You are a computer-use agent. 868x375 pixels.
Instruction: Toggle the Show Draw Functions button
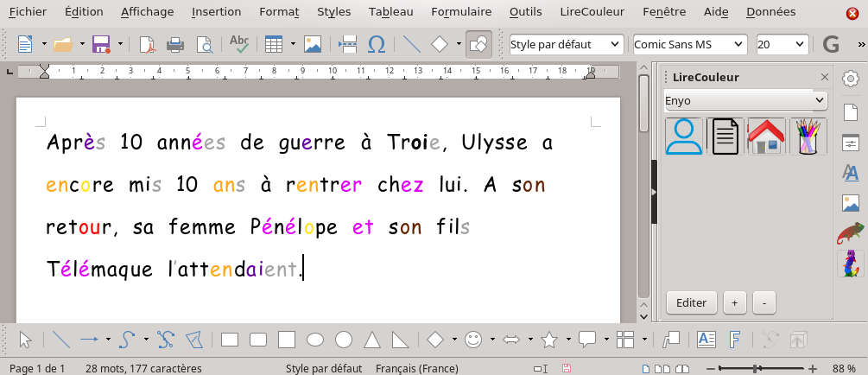pyautogui.click(x=478, y=44)
